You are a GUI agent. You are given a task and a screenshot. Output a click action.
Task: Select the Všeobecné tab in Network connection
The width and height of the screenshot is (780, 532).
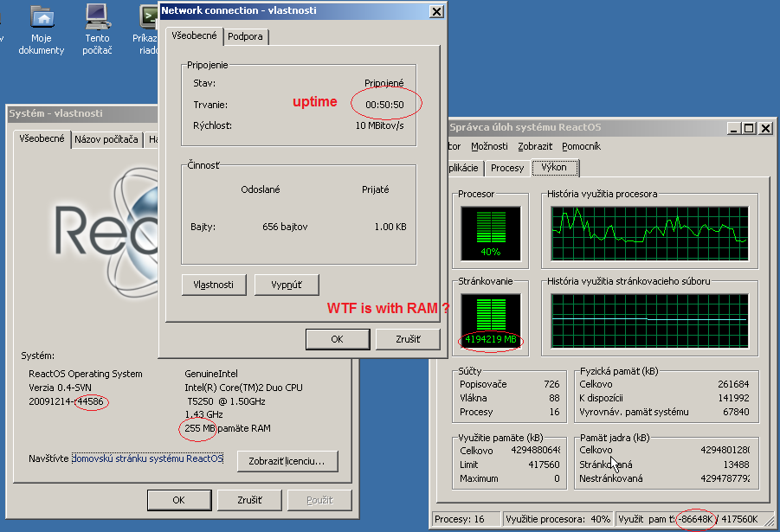coord(194,35)
